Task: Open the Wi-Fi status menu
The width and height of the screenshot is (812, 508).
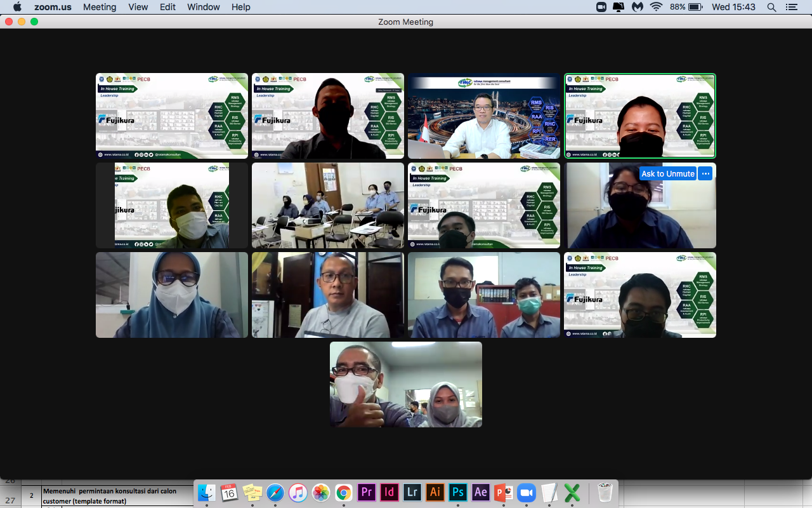Action: pyautogui.click(x=656, y=7)
